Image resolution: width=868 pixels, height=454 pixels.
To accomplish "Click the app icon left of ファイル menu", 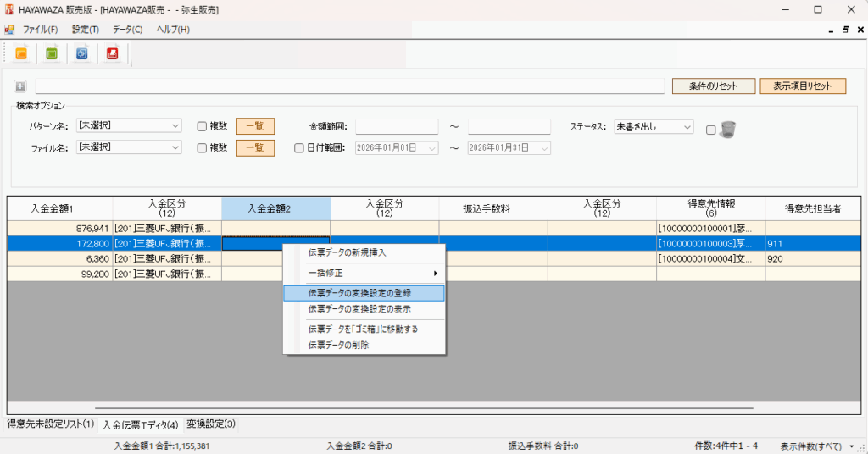I will [9, 30].
